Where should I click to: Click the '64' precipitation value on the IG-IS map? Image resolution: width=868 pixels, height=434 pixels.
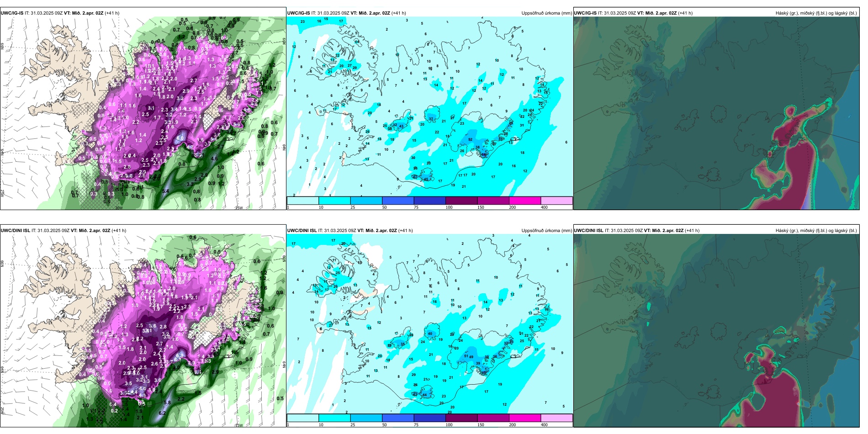pyautogui.click(x=483, y=155)
